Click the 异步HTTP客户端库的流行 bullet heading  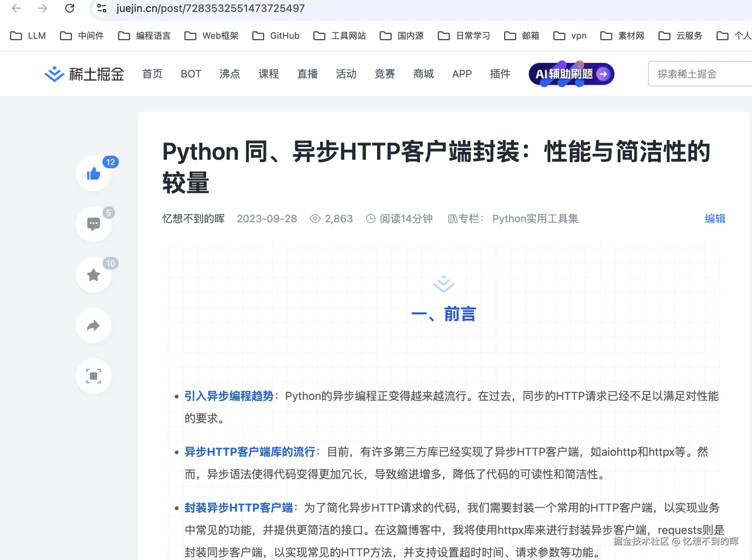(250, 452)
